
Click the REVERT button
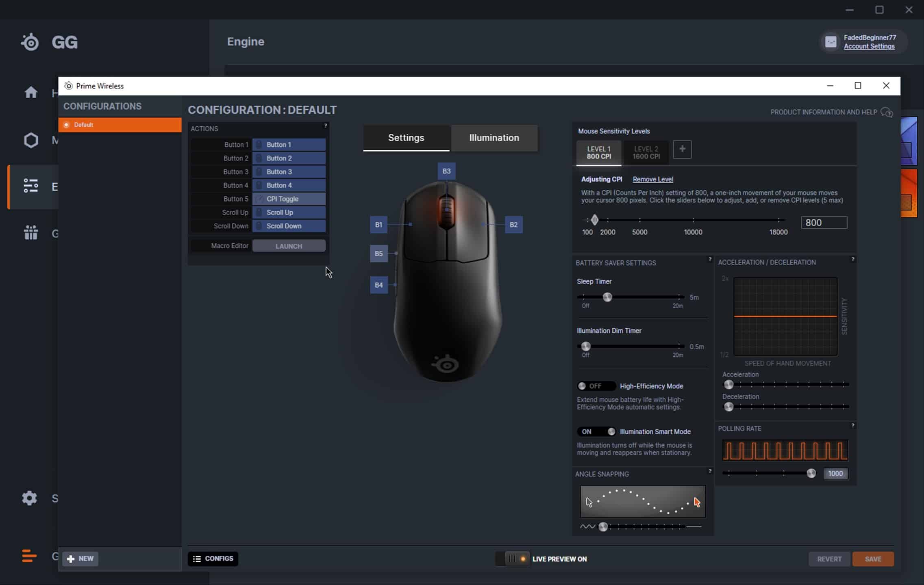(x=829, y=559)
